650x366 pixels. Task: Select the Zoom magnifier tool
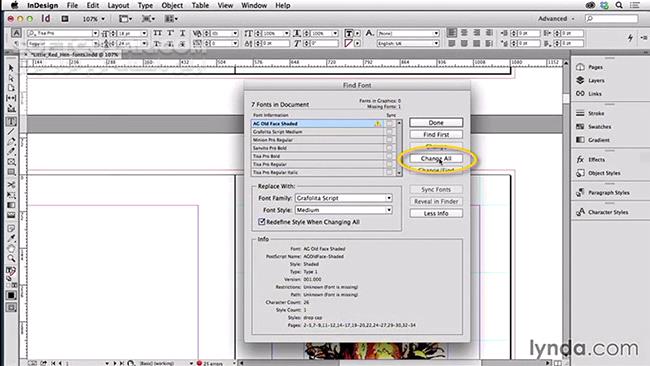point(11,259)
